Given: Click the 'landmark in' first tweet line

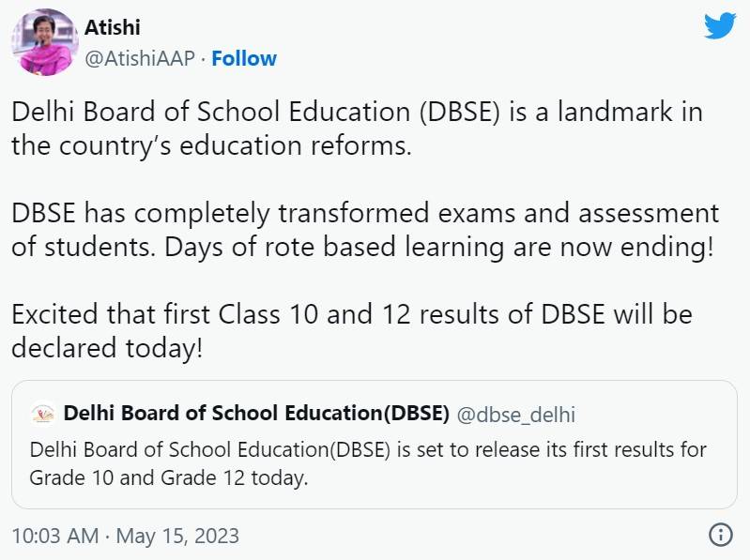Looking at the screenshot, I should coord(357,113).
